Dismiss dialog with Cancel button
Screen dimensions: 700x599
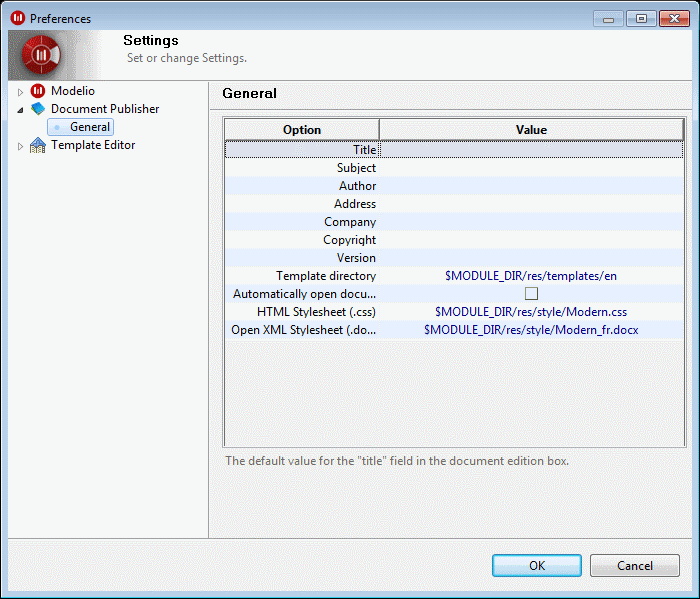634,566
